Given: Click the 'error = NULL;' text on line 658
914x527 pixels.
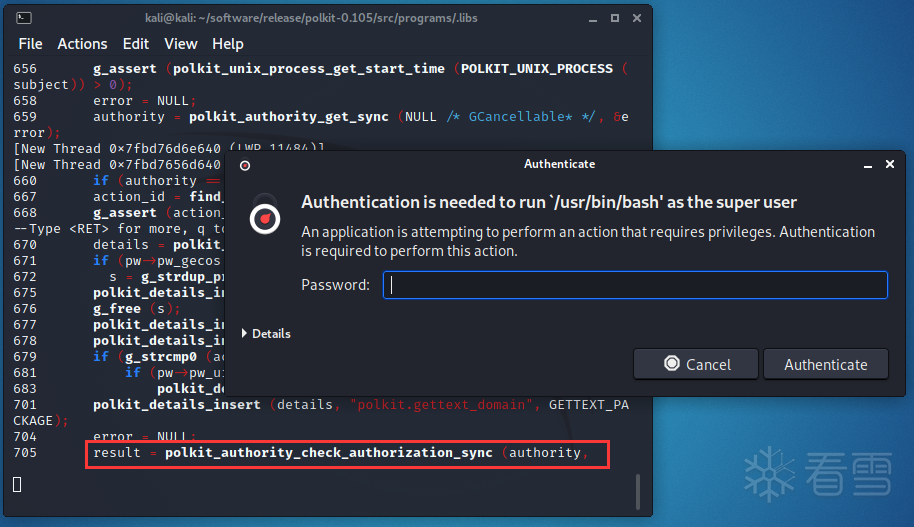Looking at the screenshot, I should coord(145,101).
